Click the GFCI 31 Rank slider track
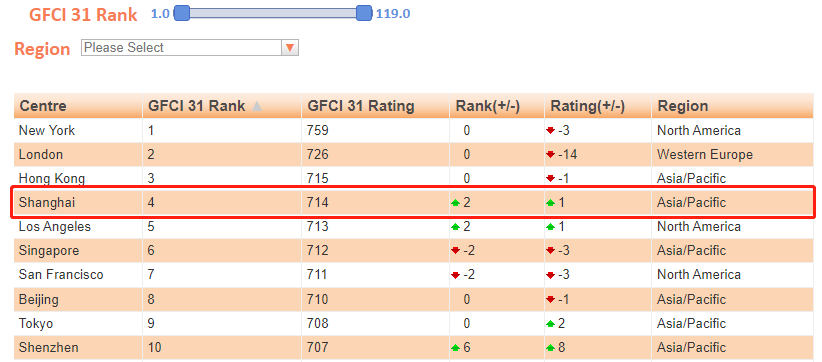 [x=273, y=13]
